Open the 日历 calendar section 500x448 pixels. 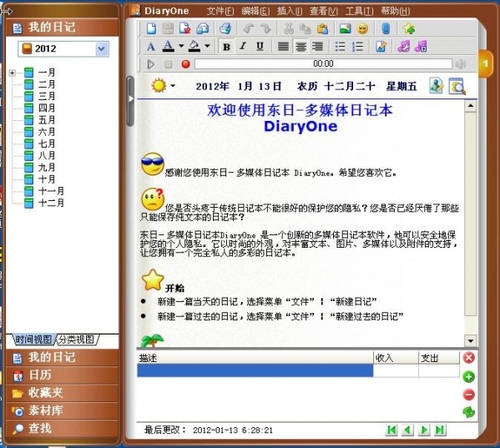[62, 375]
